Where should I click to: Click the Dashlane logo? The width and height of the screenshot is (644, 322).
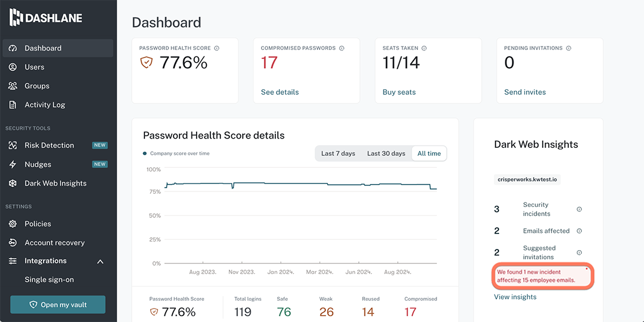[x=45, y=18]
